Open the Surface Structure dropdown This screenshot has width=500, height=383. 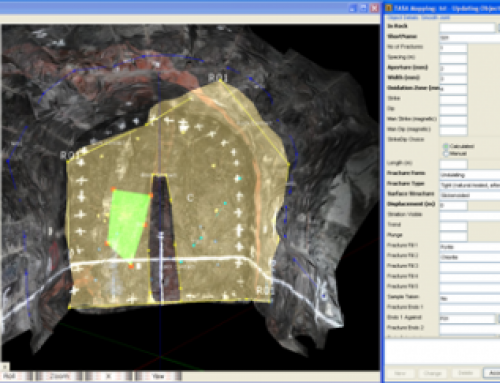click(x=470, y=195)
